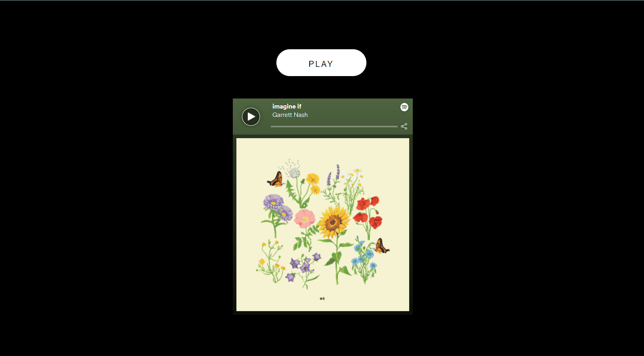Click the small "we" text on the album cover
This screenshot has width=644, height=356.
[x=322, y=298]
